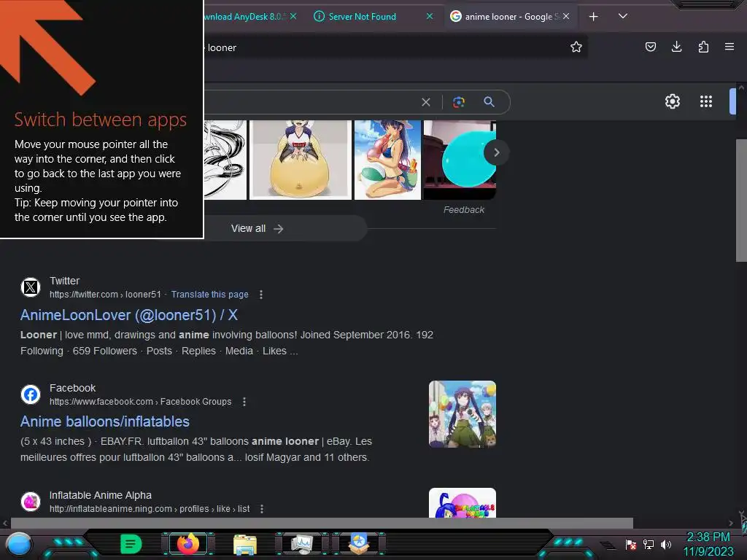List all tabs with dropdown arrow
747x560 pixels.
click(x=623, y=16)
